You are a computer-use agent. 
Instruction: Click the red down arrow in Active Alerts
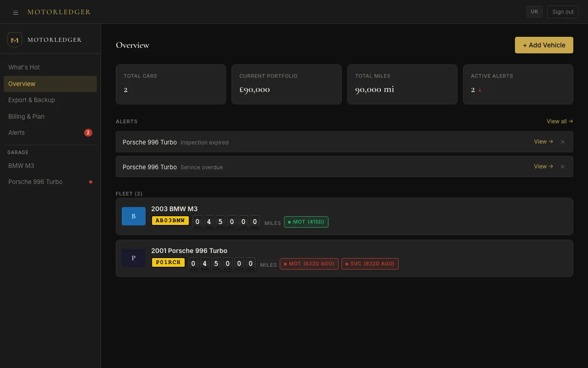coord(480,90)
